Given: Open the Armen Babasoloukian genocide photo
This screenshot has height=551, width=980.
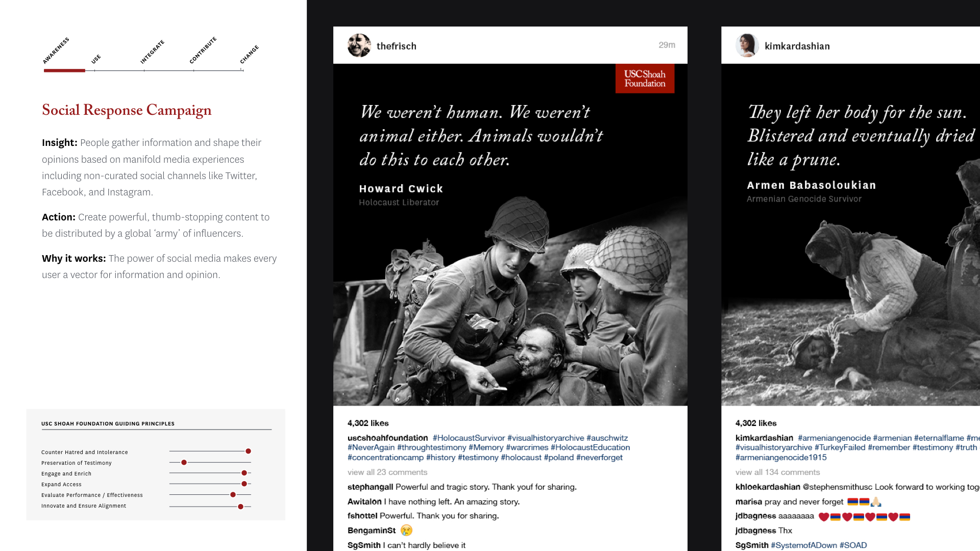Looking at the screenshot, I should pyautogui.click(x=850, y=235).
